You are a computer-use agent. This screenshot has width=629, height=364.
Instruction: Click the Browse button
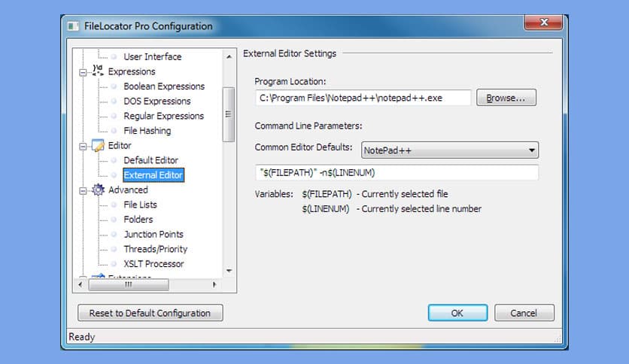tap(506, 98)
